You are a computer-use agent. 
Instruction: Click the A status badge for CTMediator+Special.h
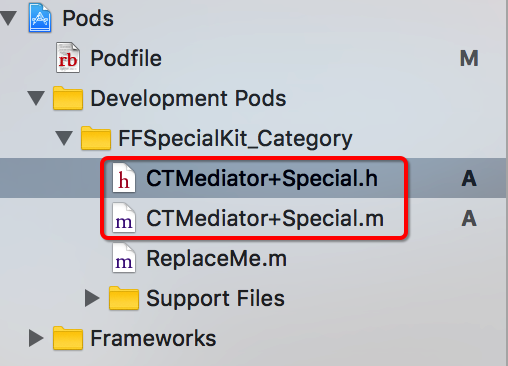tap(469, 178)
